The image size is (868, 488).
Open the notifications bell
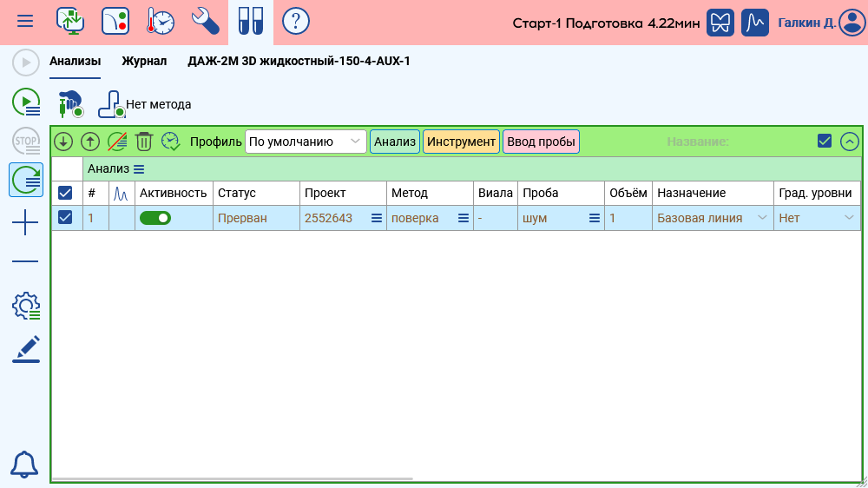coord(24,465)
